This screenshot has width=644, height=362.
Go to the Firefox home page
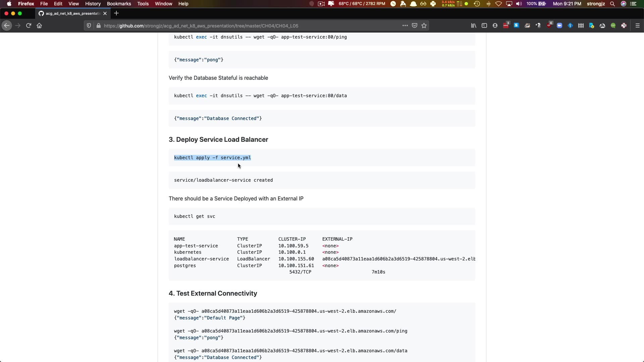(39, 25)
